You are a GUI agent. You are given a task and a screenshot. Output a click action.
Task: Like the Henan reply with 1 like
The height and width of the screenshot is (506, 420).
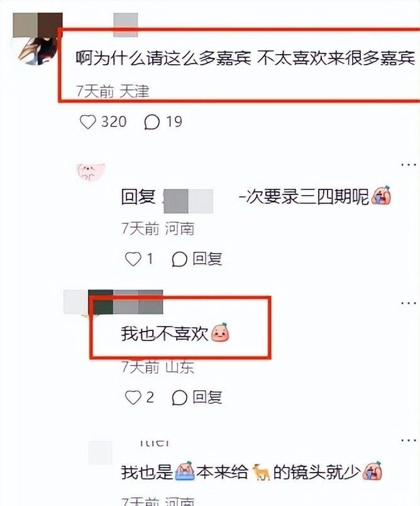click(133, 259)
